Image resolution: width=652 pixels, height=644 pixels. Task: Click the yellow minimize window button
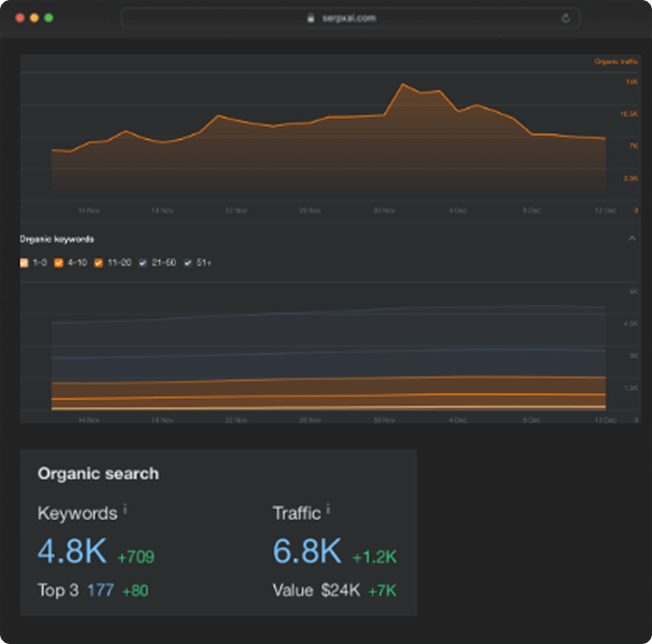[x=34, y=18]
